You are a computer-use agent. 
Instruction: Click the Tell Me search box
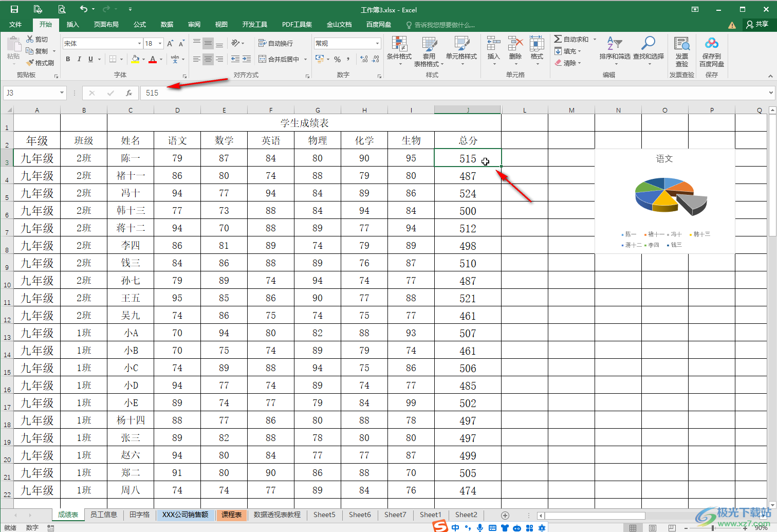[x=440, y=25]
